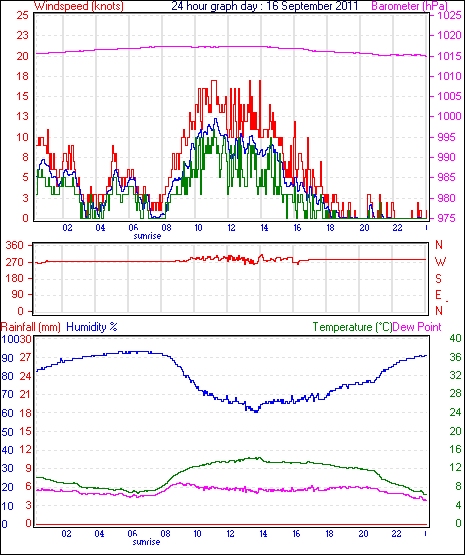Click the Temperature (°C) legend label

coord(352,327)
